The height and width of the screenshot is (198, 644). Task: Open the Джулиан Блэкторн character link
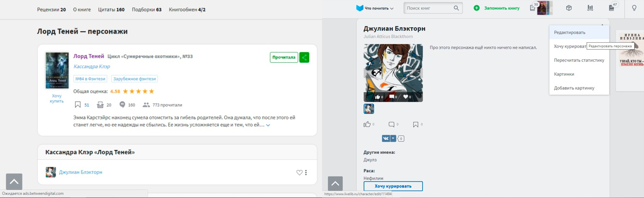(81, 172)
